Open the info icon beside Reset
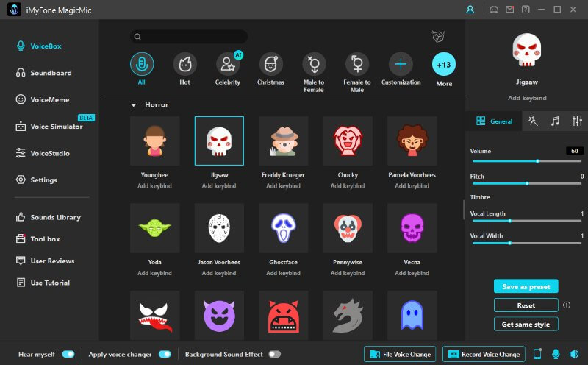 567,305
